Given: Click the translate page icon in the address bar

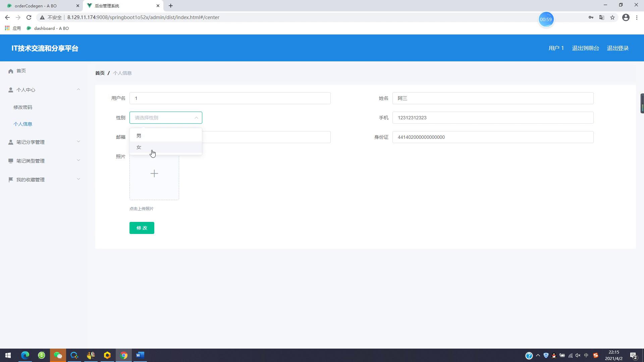Looking at the screenshot, I should tap(602, 17).
